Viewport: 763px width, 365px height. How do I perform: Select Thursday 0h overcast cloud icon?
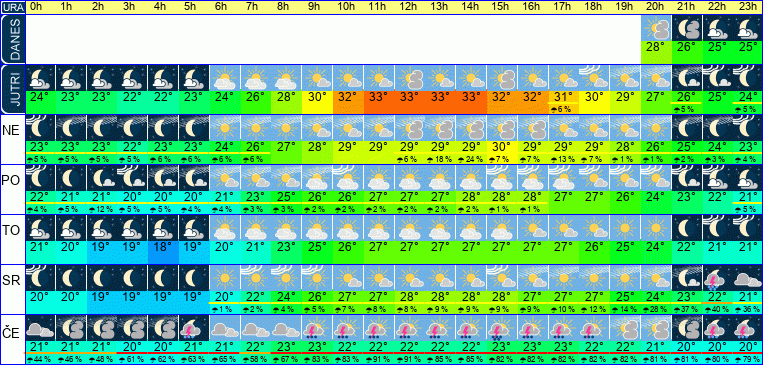pos(40,328)
